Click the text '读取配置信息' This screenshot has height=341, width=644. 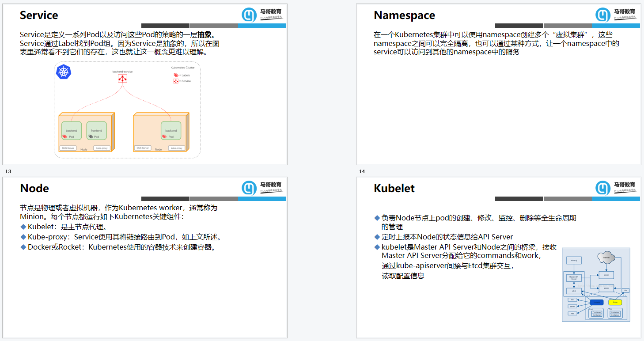pyautogui.click(x=403, y=276)
